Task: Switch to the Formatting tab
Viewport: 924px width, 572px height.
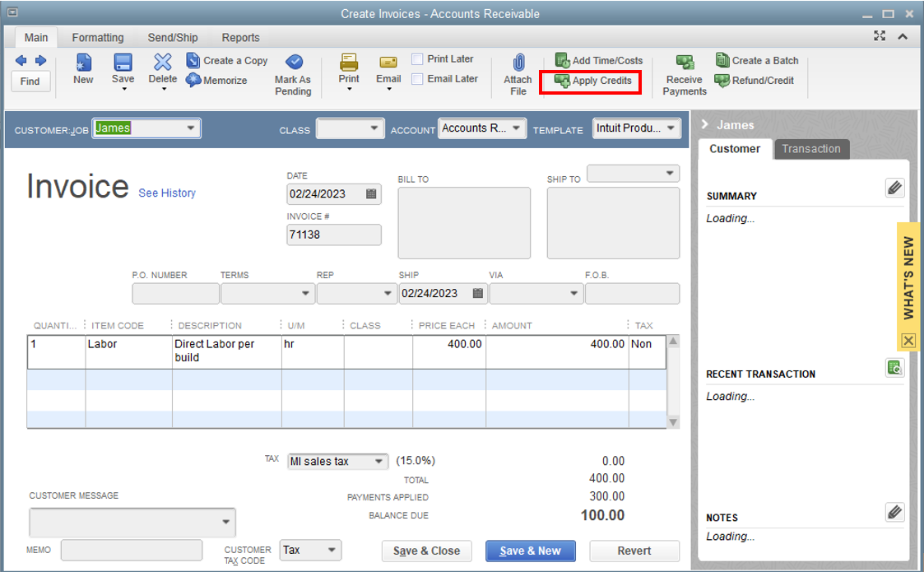Action: 98,37
